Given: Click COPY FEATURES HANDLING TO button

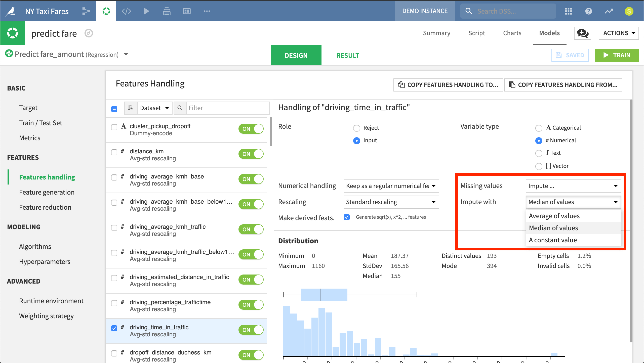Looking at the screenshot, I should tap(448, 85).
